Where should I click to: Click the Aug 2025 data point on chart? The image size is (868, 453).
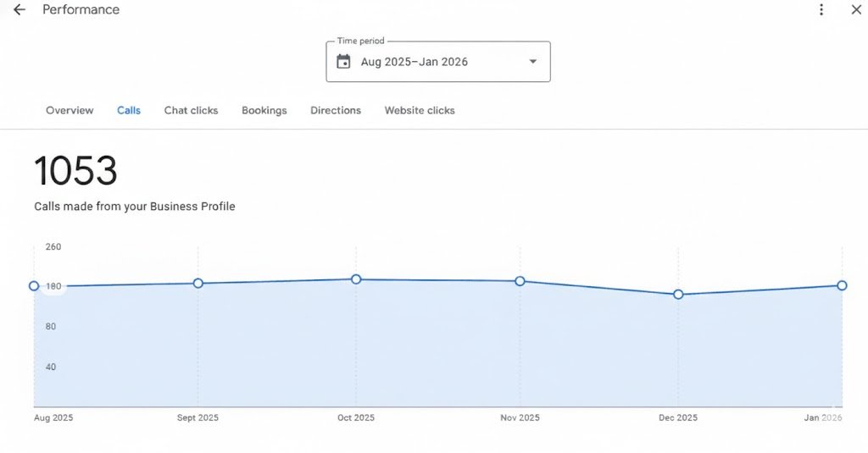(x=34, y=286)
